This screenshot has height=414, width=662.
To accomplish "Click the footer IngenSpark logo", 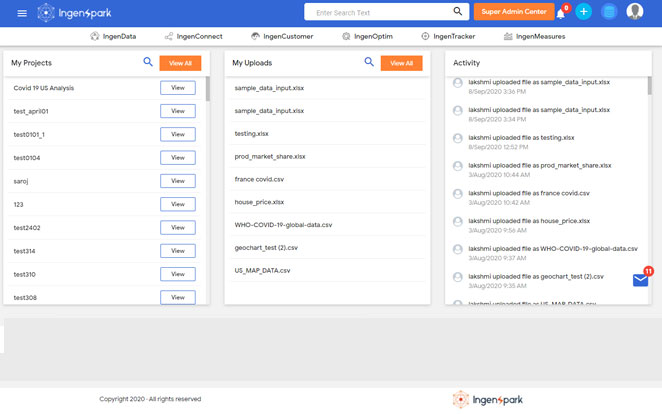I will tap(488, 399).
